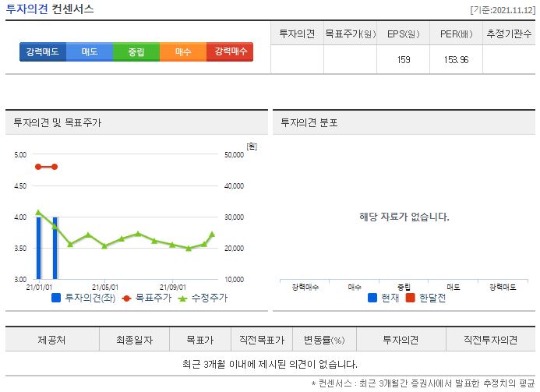Click the 투자의견 header in summary table
540x392 pixels.
pos(297,34)
